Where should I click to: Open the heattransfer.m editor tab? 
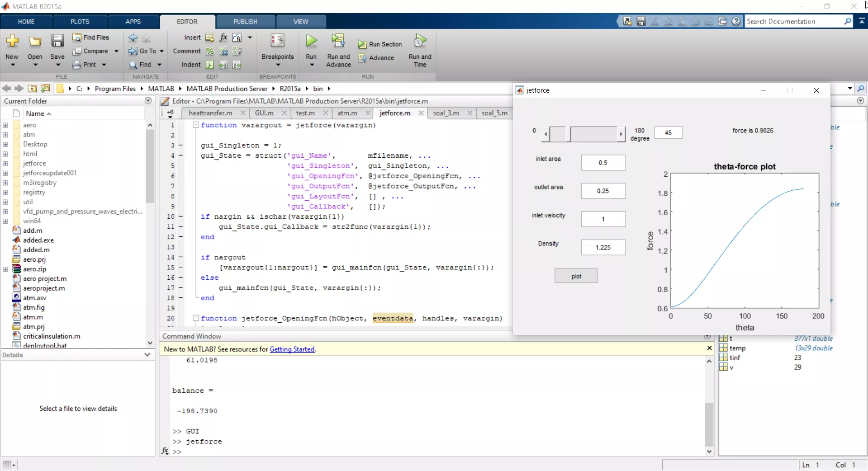click(x=210, y=113)
